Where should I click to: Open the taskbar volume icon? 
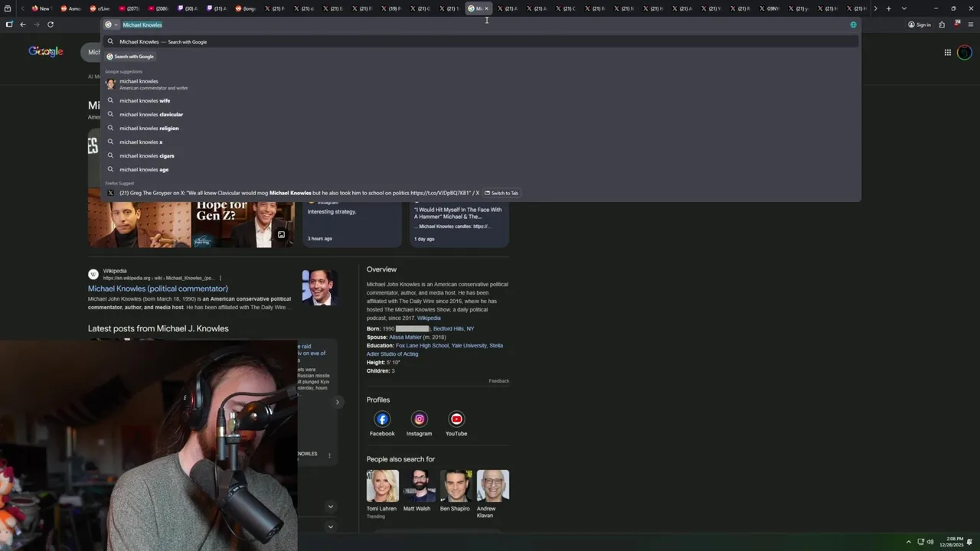(930, 542)
